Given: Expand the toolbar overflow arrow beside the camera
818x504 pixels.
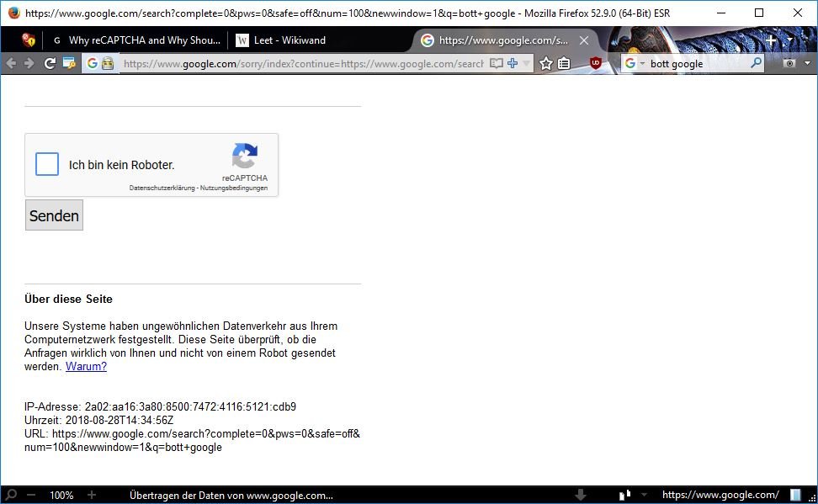Looking at the screenshot, I should tap(808, 64).
